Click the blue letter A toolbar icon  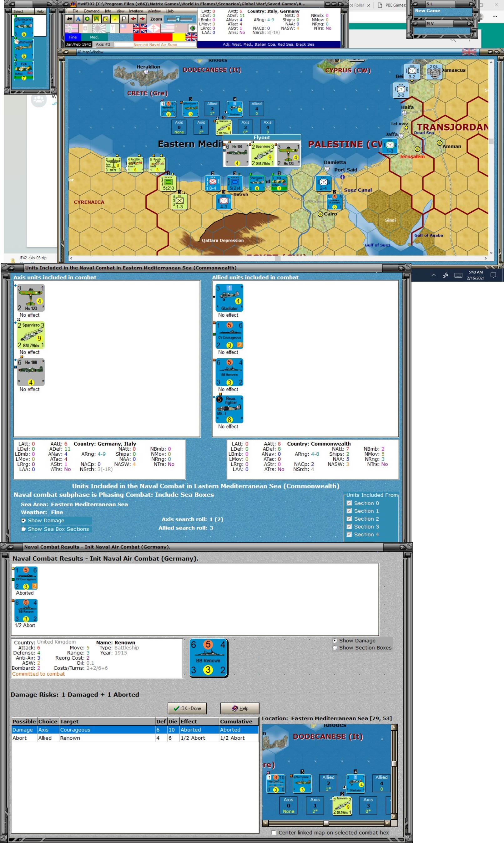tap(78, 19)
